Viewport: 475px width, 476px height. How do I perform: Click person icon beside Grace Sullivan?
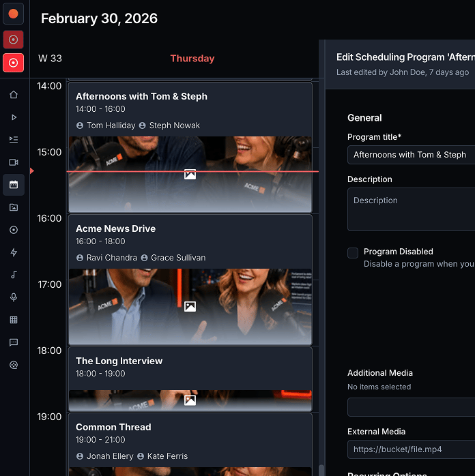pyautogui.click(x=144, y=258)
